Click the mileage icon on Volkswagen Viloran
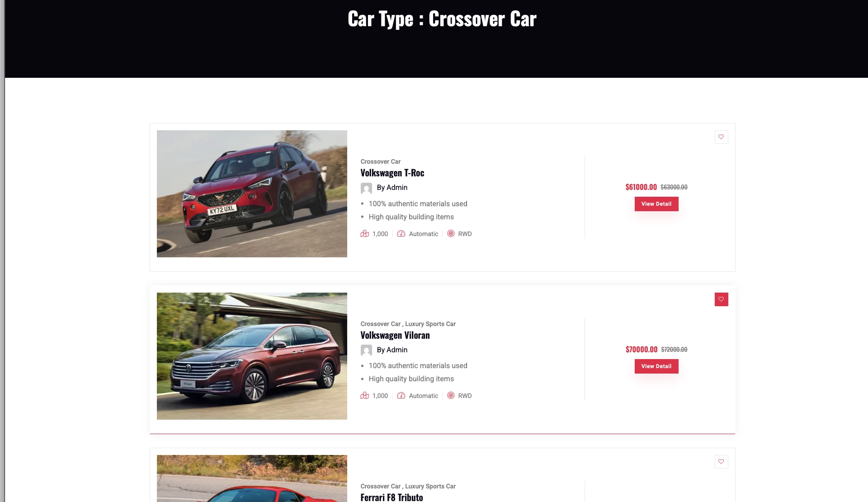The image size is (868, 502). [x=365, y=396]
